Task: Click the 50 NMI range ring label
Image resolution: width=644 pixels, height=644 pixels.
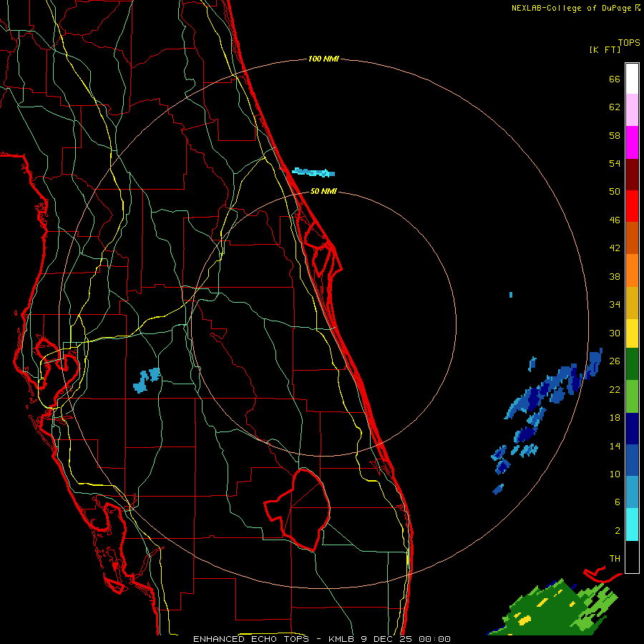Action: (323, 191)
